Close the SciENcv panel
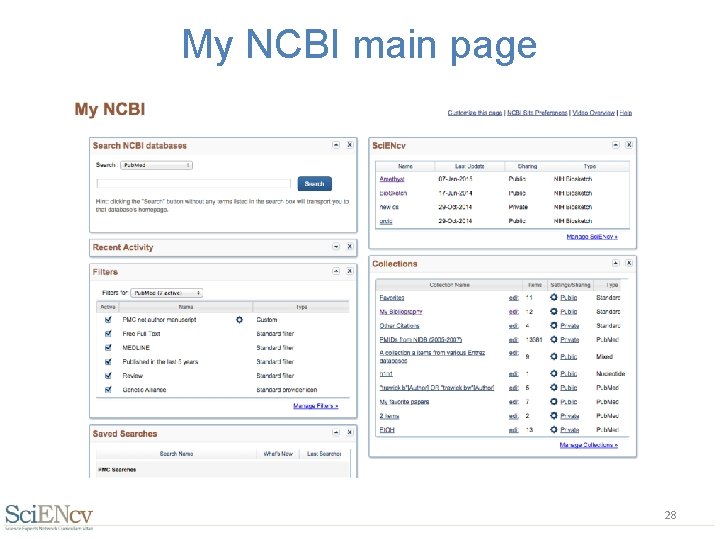720x540 pixels. coord(629,145)
